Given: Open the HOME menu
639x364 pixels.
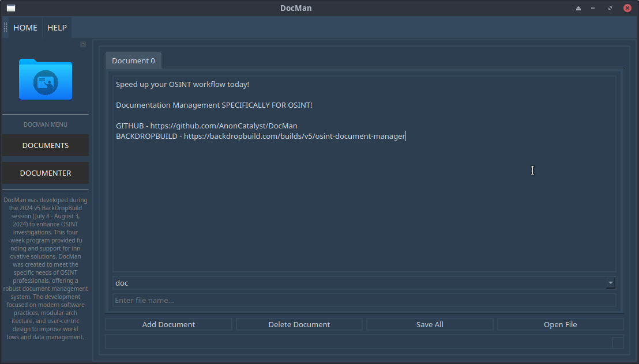Looking at the screenshot, I should pos(25,28).
